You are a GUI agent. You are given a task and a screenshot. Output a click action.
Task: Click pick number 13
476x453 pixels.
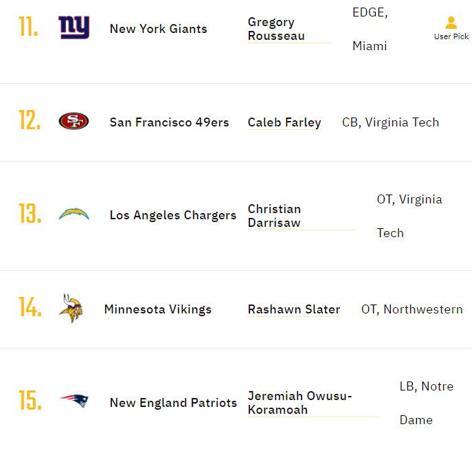(x=30, y=213)
